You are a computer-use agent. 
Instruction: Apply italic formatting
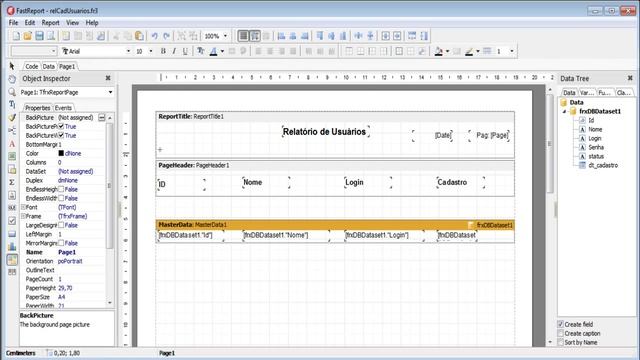[174, 51]
